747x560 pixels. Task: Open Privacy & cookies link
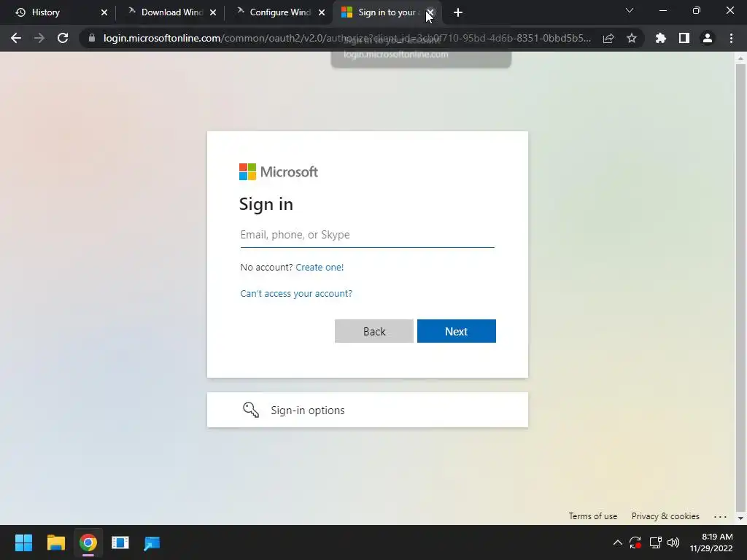(x=665, y=516)
